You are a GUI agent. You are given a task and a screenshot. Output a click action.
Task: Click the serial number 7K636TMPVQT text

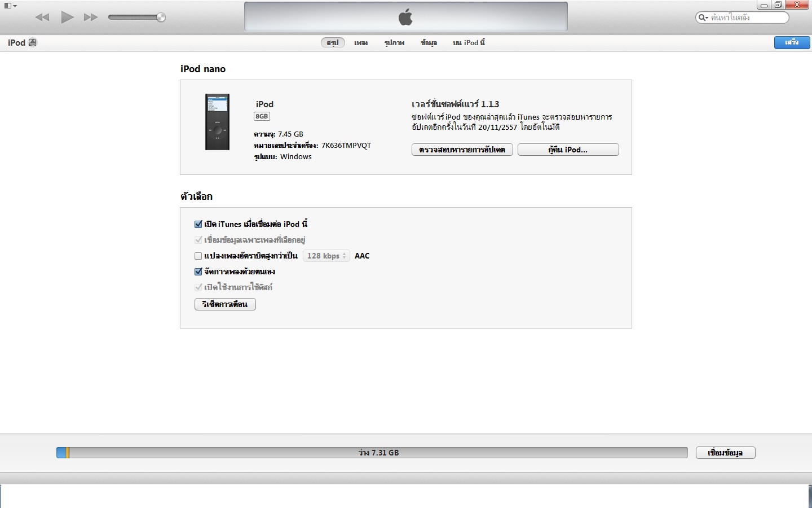[346, 145]
